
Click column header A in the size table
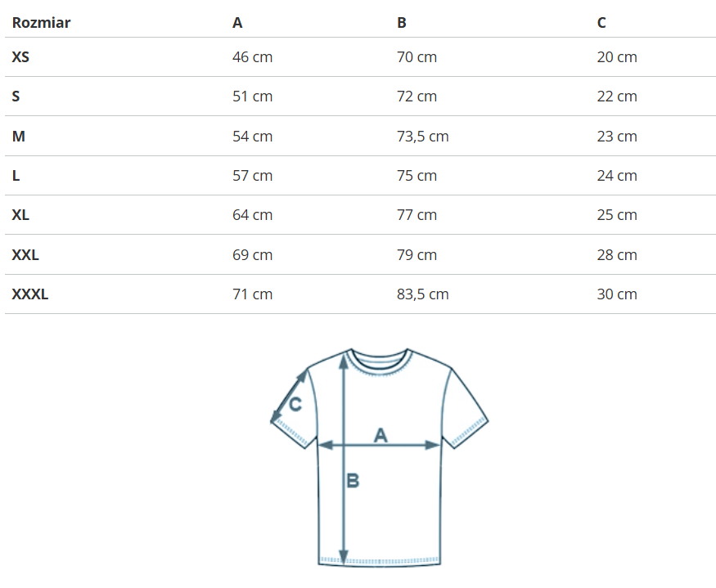(237, 22)
